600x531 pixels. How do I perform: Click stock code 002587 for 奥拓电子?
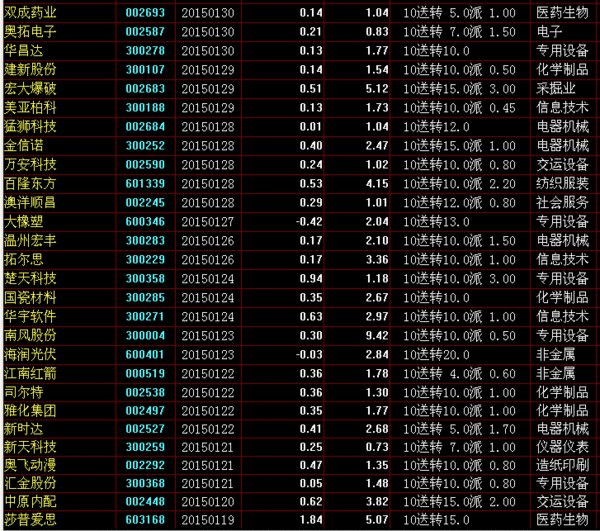[145, 32]
